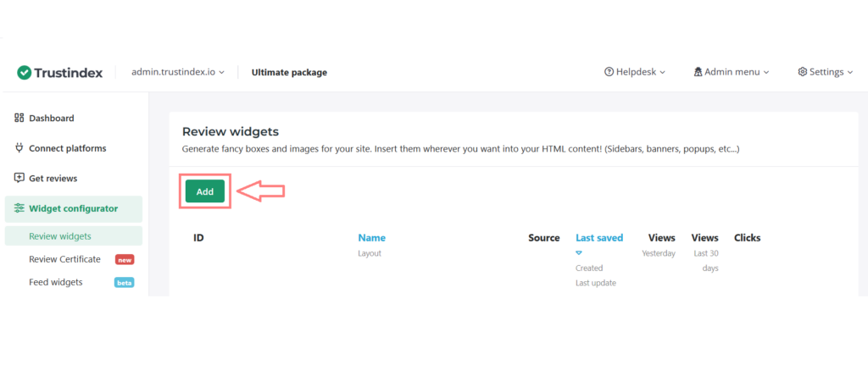The height and width of the screenshot is (365, 868).
Task: Click the sort arrow under Last saved
Action: tap(579, 252)
